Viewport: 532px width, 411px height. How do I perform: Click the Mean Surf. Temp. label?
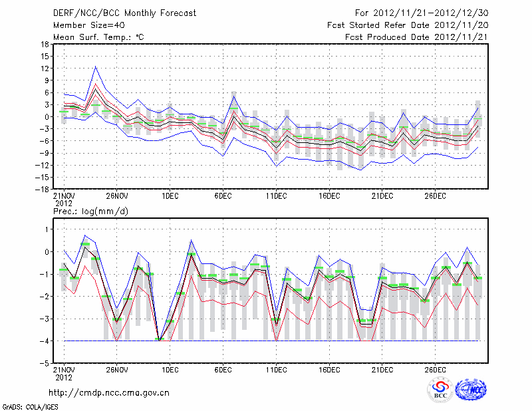coord(98,37)
